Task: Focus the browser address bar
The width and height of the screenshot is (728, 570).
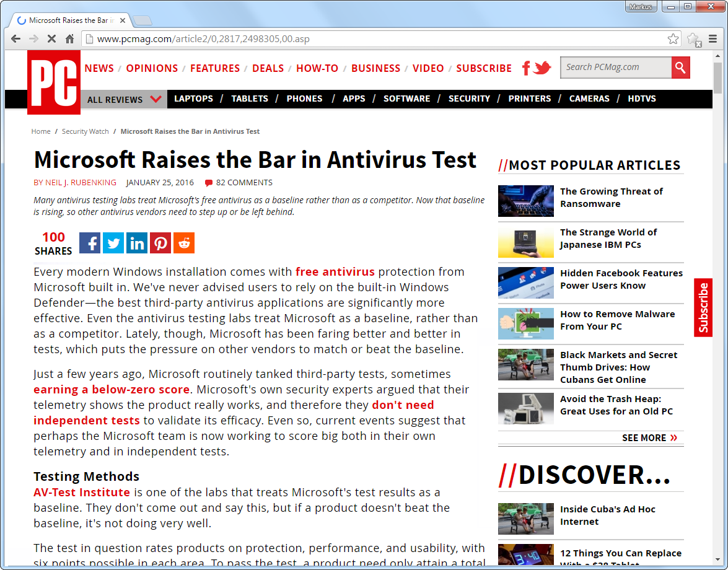Action: tap(380, 39)
